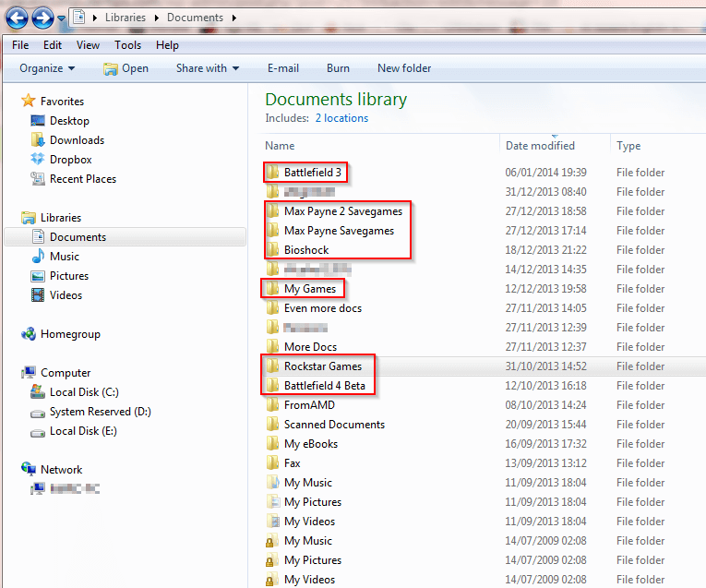Open the Help menu

coord(167,45)
